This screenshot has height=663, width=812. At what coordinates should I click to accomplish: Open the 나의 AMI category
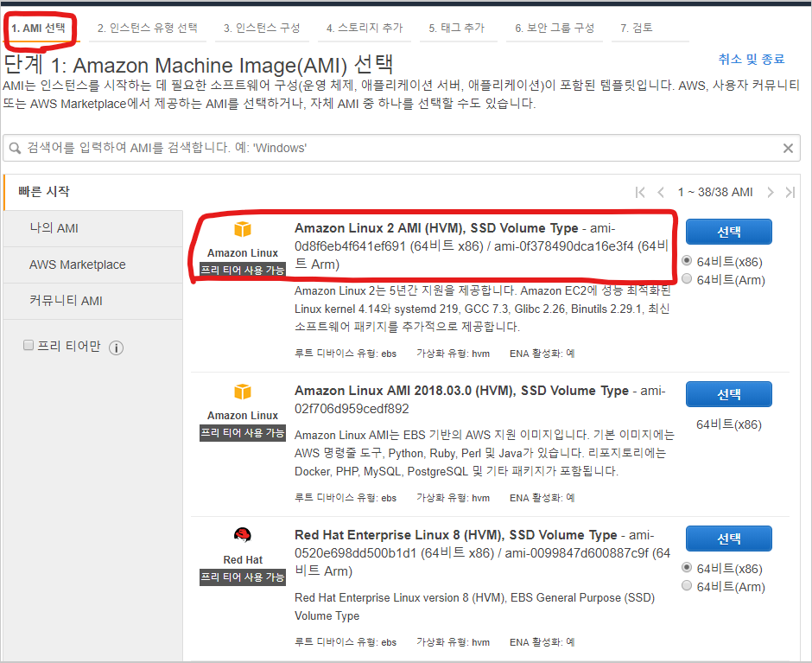pyautogui.click(x=93, y=228)
